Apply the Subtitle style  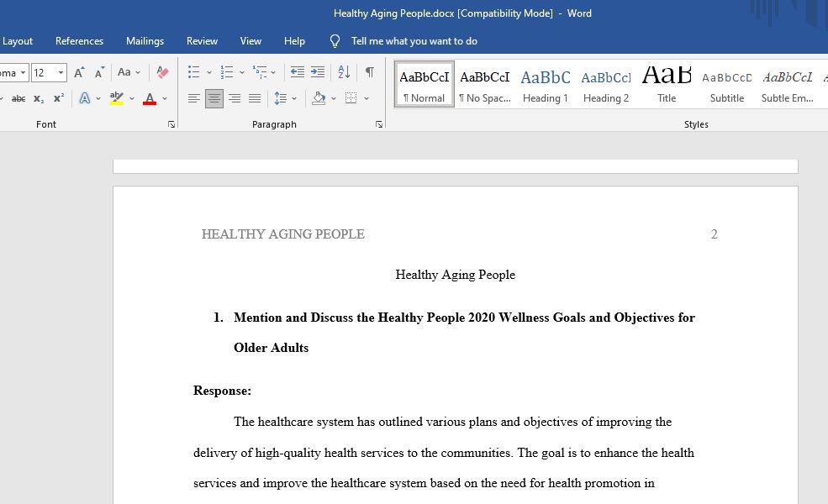726,85
